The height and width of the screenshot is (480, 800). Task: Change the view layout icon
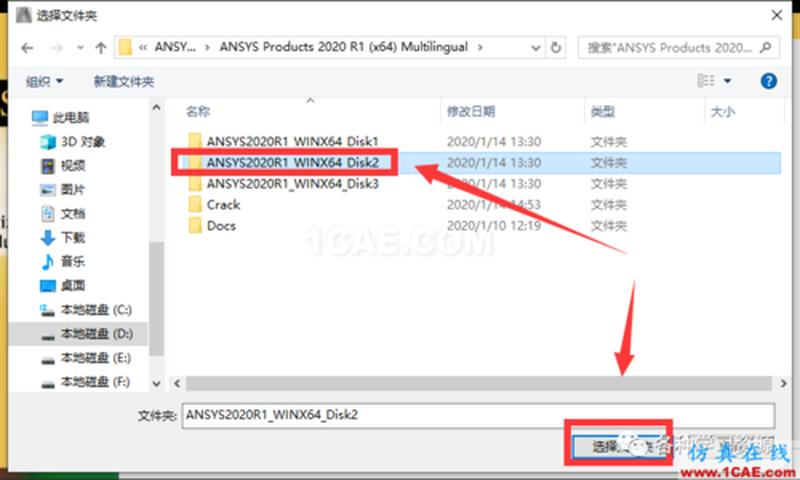click(x=706, y=81)
